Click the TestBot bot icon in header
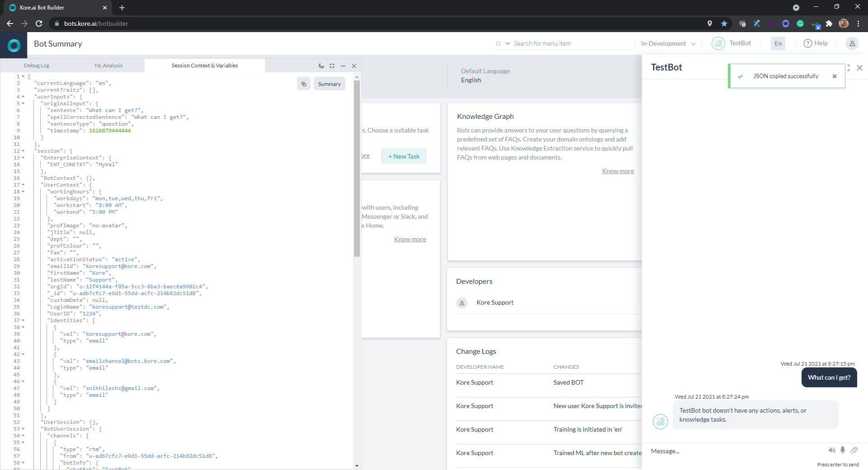This screenshot has height=470, width=868. 718,43
